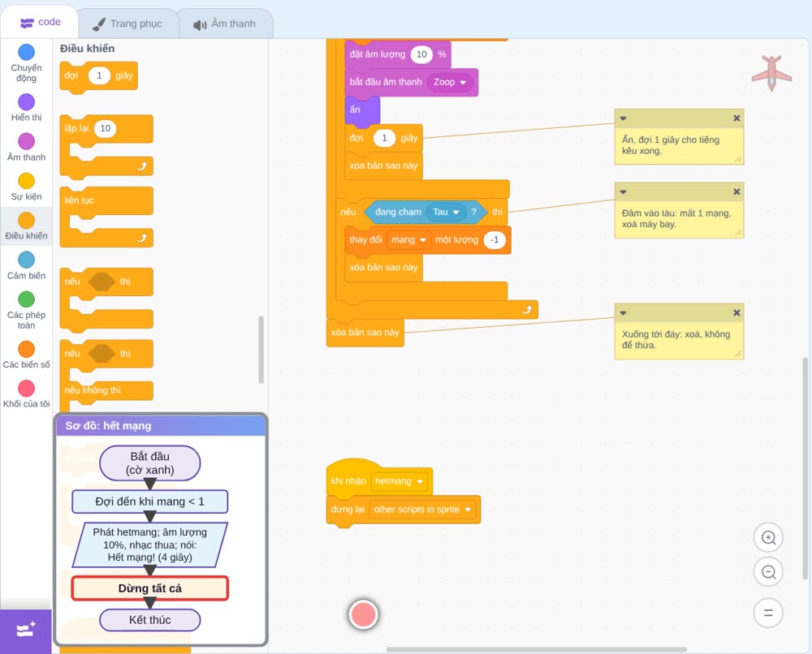
Task: Click the red record circle button
Action: (x=364, y=615)
